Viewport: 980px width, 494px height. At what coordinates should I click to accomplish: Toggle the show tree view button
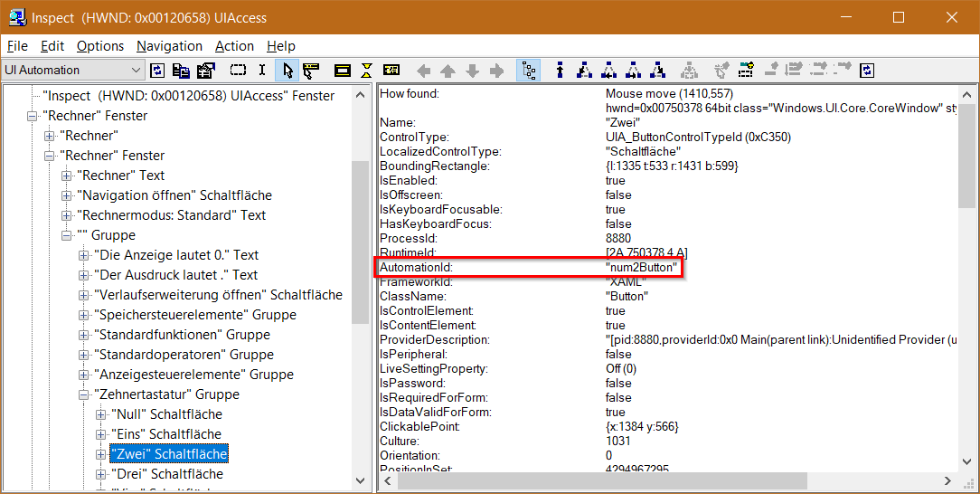(x=527, y=71)
